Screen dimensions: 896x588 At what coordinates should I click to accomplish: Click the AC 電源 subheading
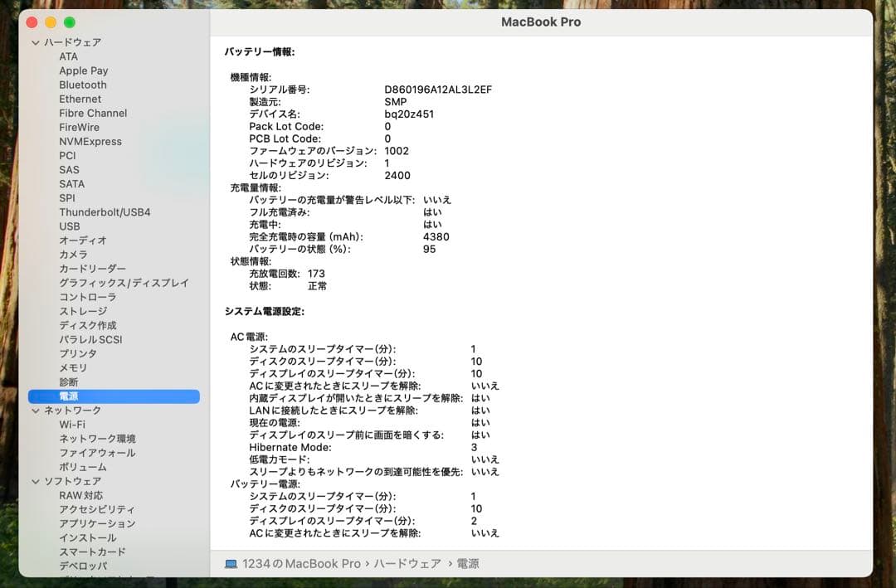249,338
